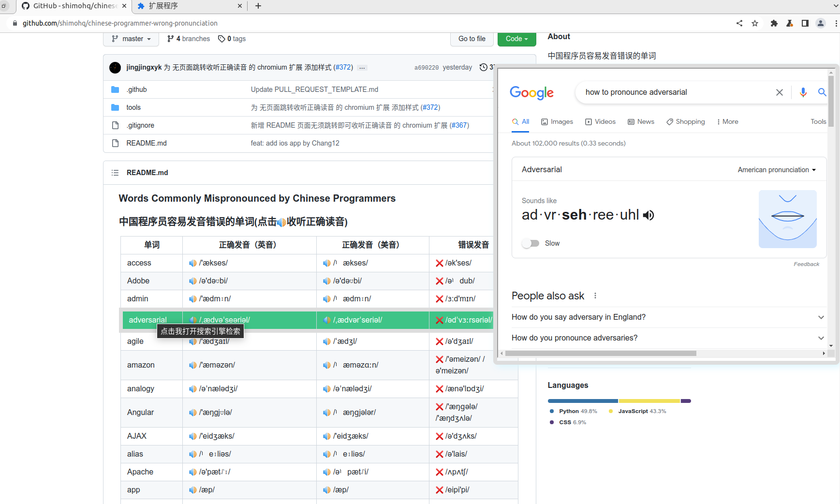Open the mouth pronunciation illustration
The width and height of the screenshot is (840, 504).
tap(788, 219)
